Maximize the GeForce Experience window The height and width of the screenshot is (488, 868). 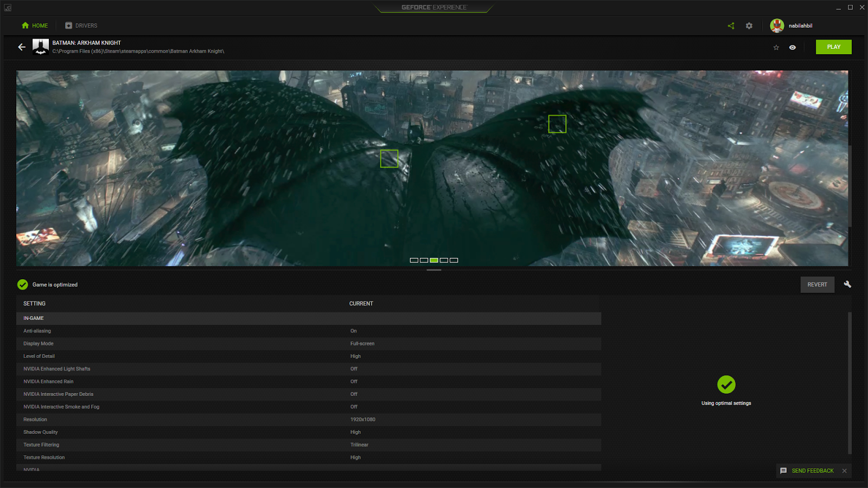tap(851, 8)
